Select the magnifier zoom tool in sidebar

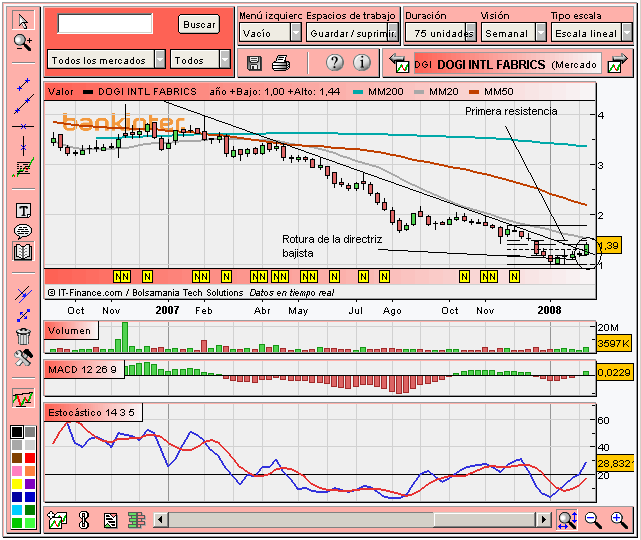(x=23, y=43)
